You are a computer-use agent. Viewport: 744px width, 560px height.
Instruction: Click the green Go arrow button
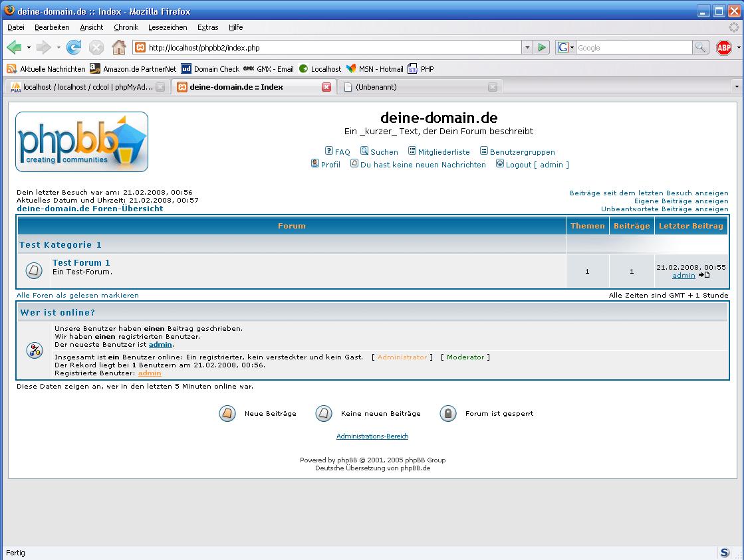pos(543,47)
